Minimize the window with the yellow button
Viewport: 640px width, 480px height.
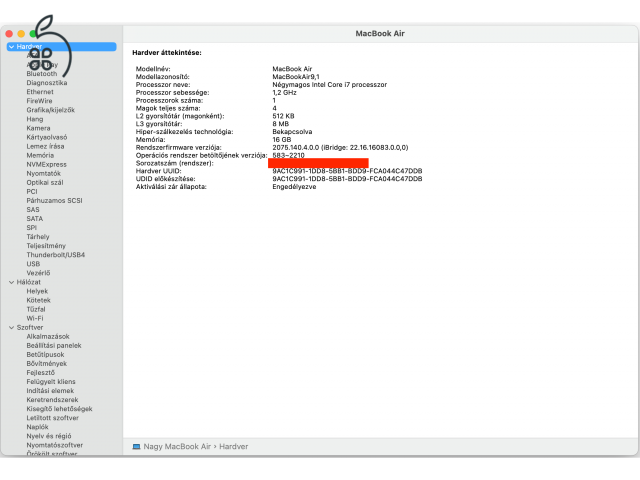21,34
